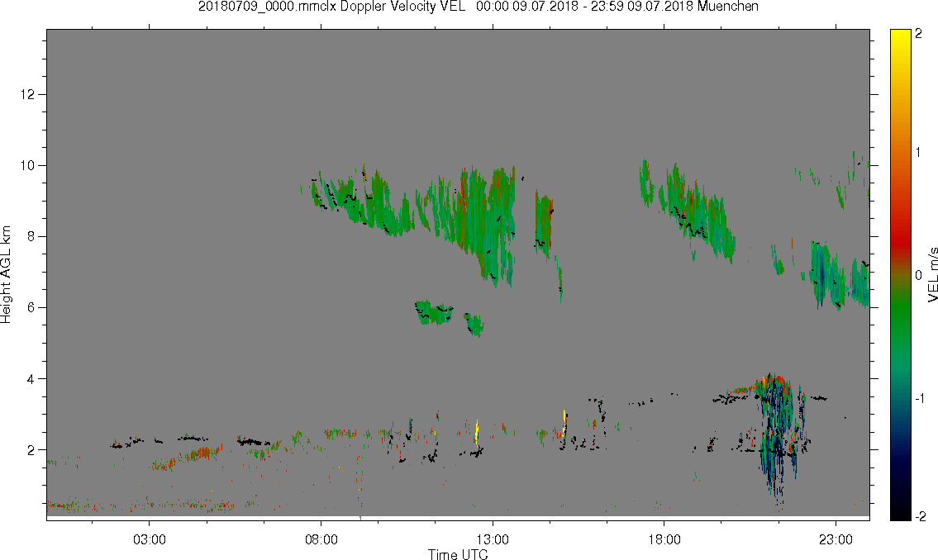This screenshot has height=560, width=938.
Task: Click the 23:00 time tick label
Action: [836, 539]
